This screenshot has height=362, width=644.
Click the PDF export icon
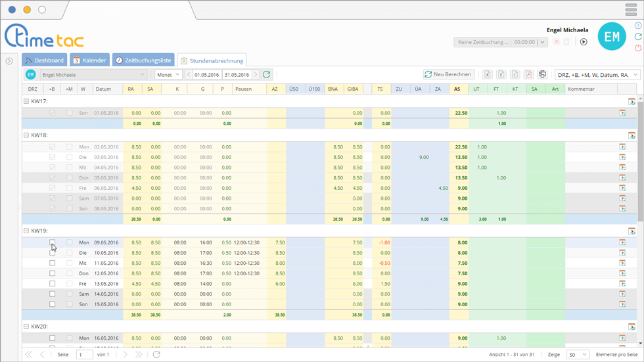tap(528, 75)
